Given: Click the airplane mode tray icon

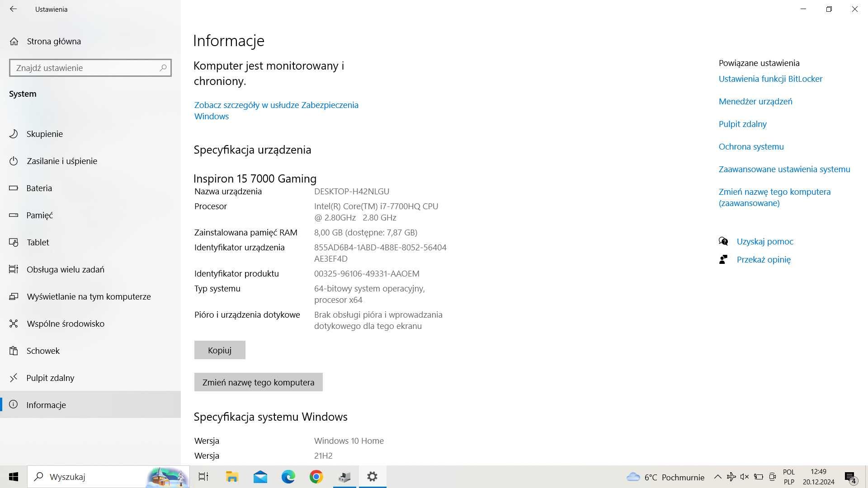Looking at the screenshot, I should [731, 477].
